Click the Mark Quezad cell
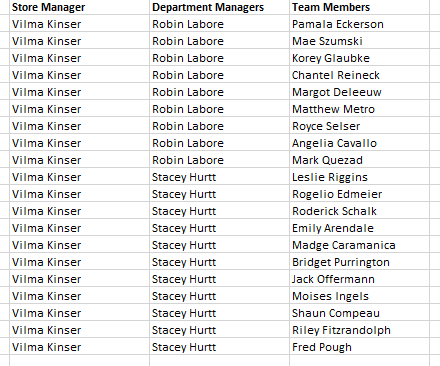This screenshot has width=440, height=366. (359, 160)
